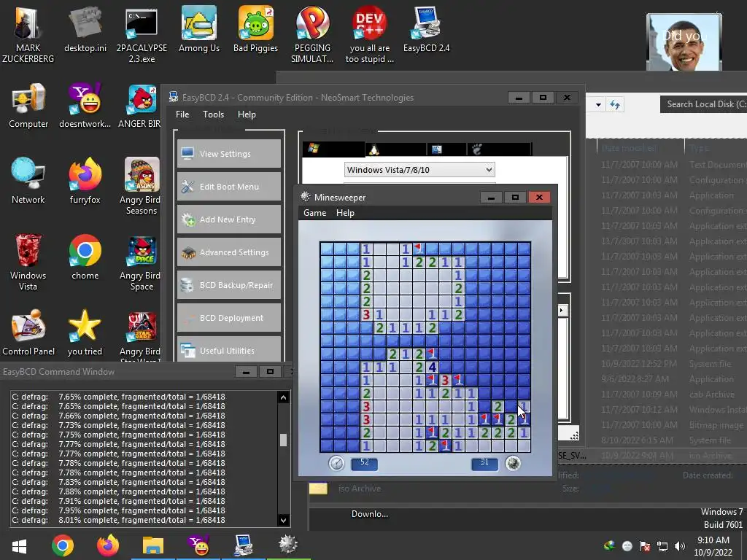Open the MARK ZUCKERBERG desktop icon
This screenshot has height=560, width=747.
(28, 34)
